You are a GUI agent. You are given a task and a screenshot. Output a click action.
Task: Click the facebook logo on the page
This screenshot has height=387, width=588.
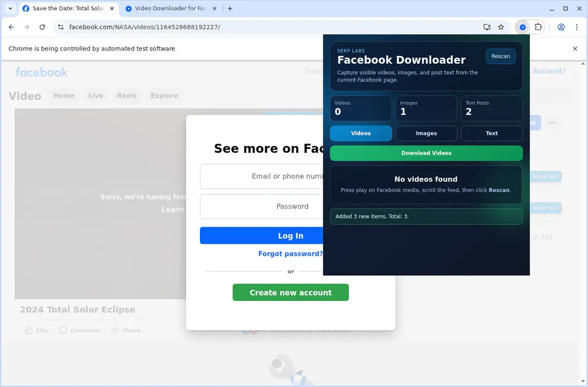click(x=42, y=72)
